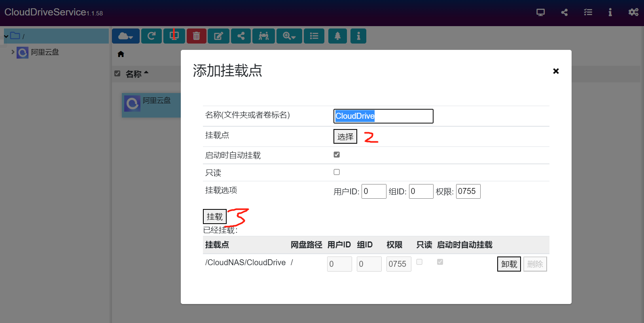The height and width of the screenshot is (323, 644).
Task: Close the 添加挂载点 dialog
Action: pos(556,71)
